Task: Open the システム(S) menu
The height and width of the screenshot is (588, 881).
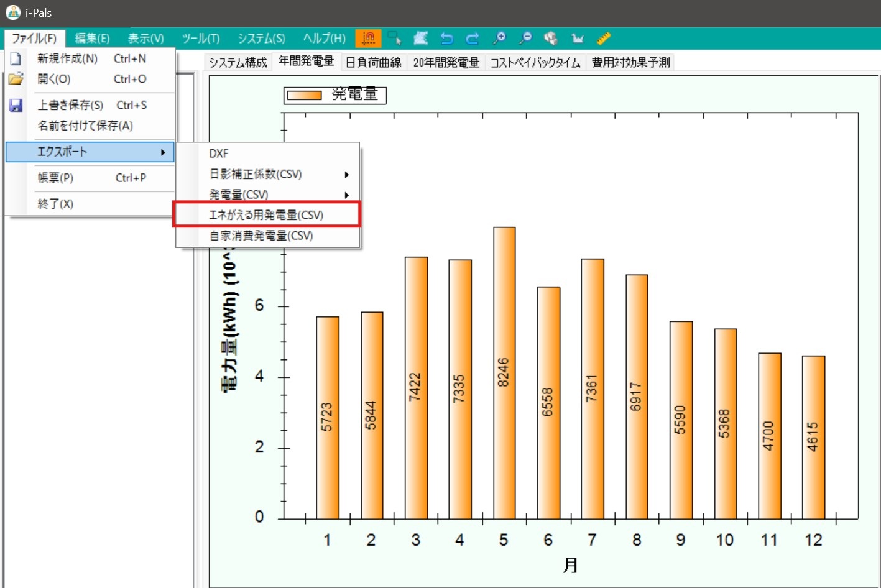Action: [x=261, y=39]
